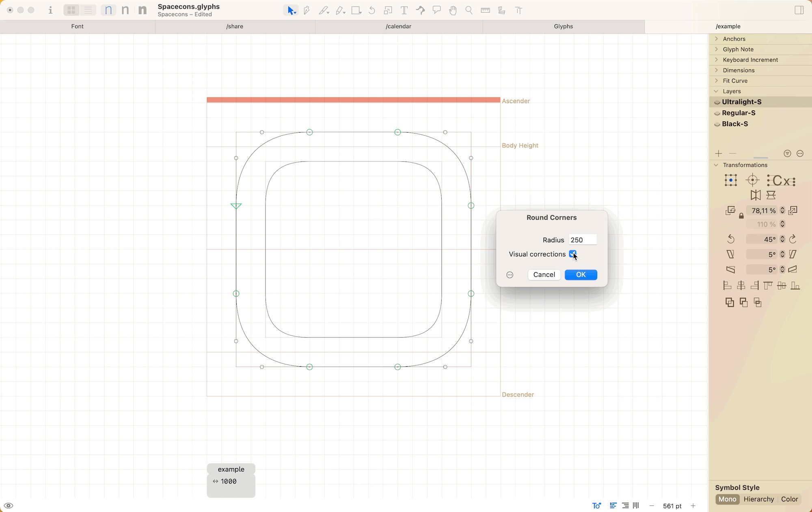
Task: Select the measure tool in toolbar
Action: [x=486, y=10]
